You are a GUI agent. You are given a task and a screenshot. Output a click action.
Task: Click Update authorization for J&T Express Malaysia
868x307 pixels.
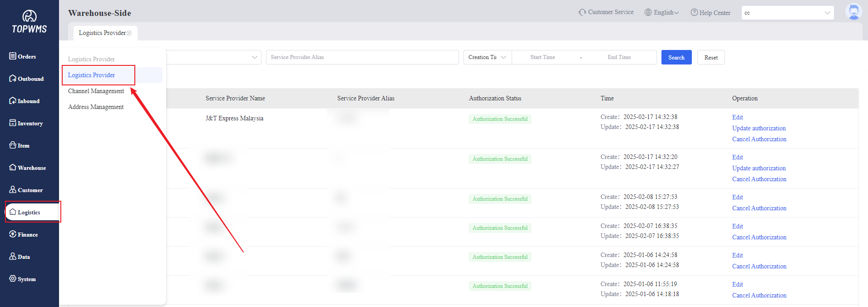pyautogui.click(x=759, y=128)
